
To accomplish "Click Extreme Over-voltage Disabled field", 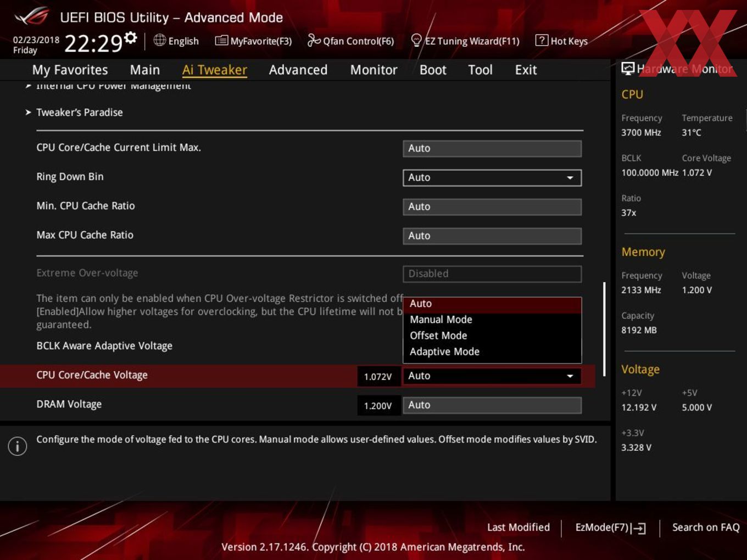I will (492, 273).
